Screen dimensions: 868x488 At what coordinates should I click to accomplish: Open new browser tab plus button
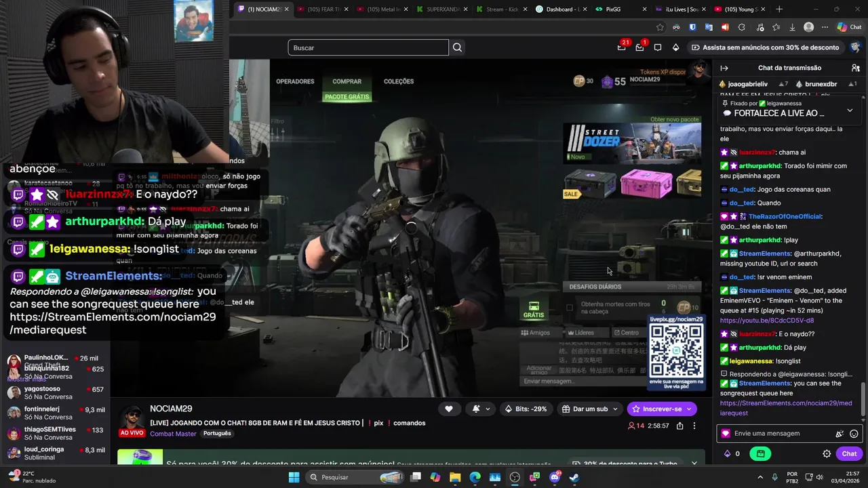click(x=779, y=9)
